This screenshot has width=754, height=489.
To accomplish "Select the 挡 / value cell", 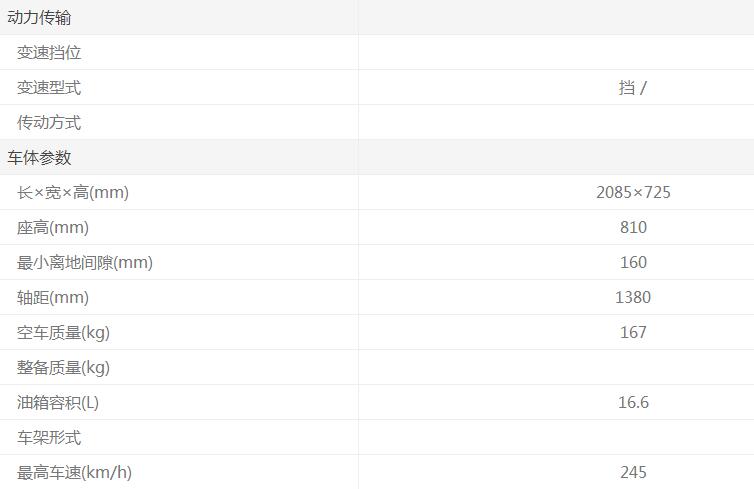I will (633, 88).
